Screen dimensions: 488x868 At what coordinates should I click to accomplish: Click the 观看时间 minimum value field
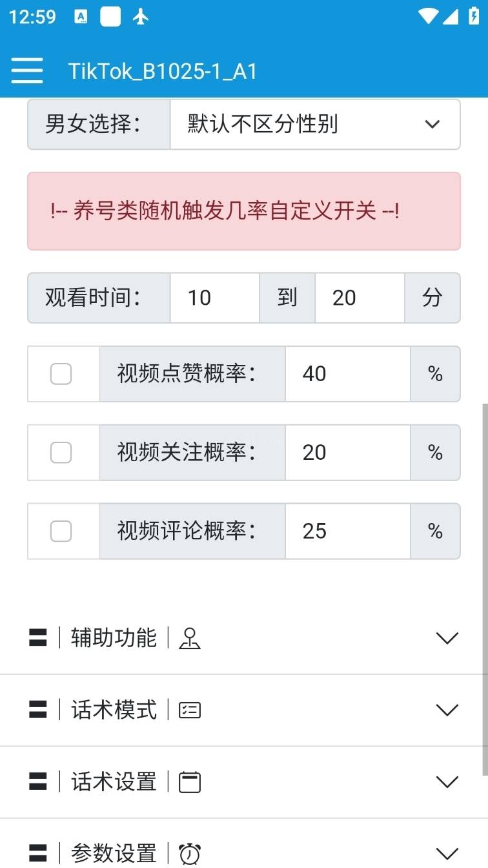pyautogui.click(x=214, y=298)
